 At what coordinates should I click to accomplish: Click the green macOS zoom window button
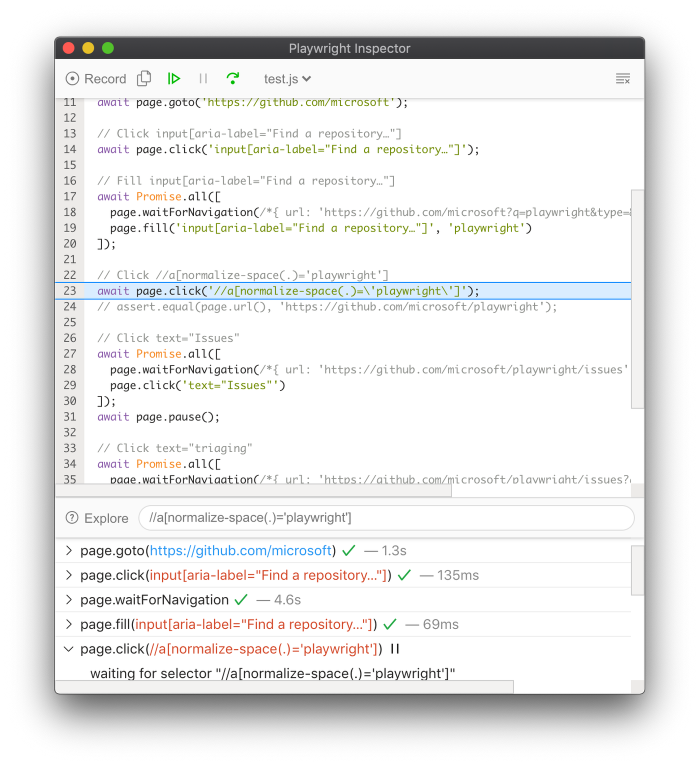pos(108,48)
